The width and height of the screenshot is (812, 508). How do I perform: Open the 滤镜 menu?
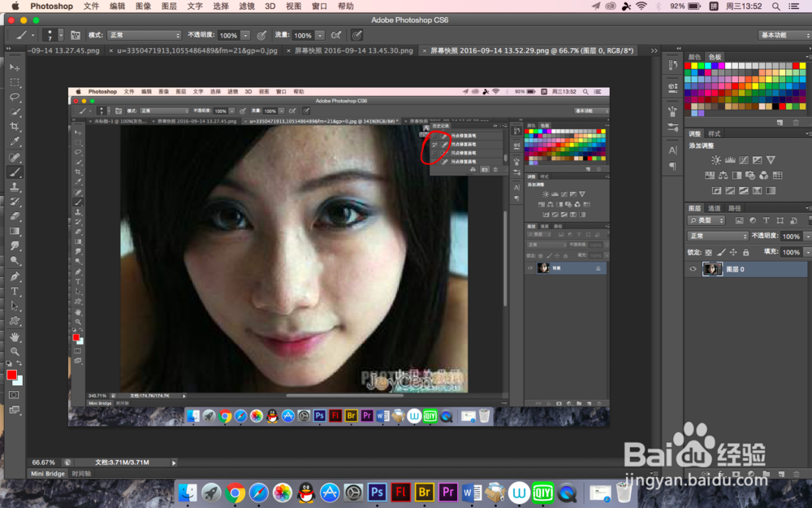(x=247, y=7)
